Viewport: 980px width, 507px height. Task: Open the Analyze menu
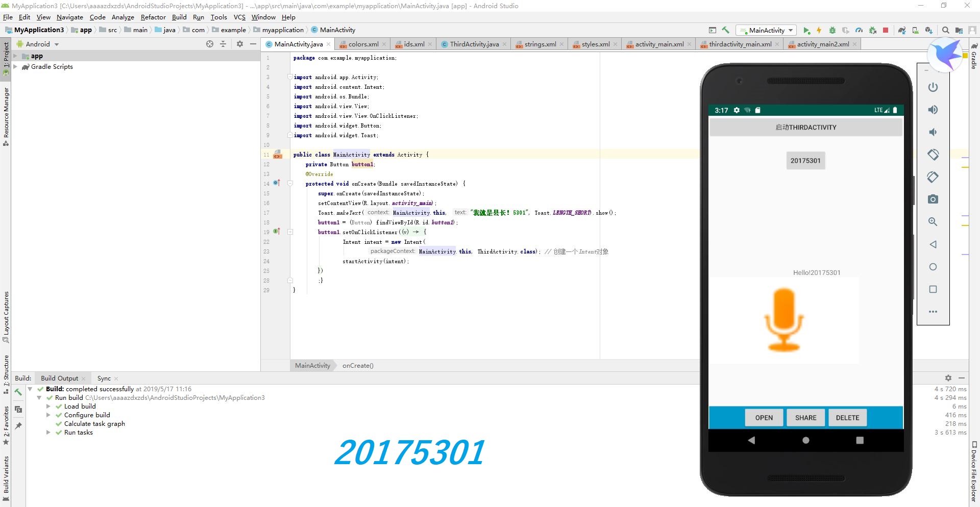tap(123, 17)
